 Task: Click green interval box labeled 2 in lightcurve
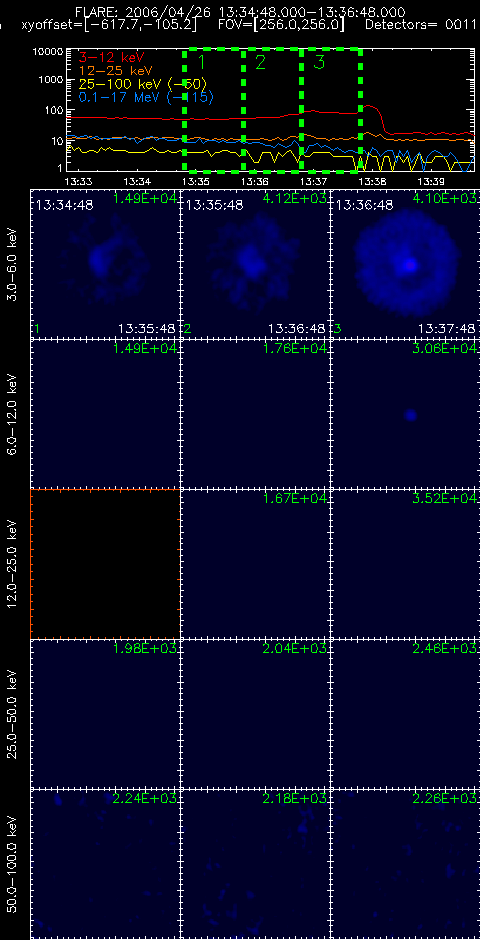[x=272, y=110]
